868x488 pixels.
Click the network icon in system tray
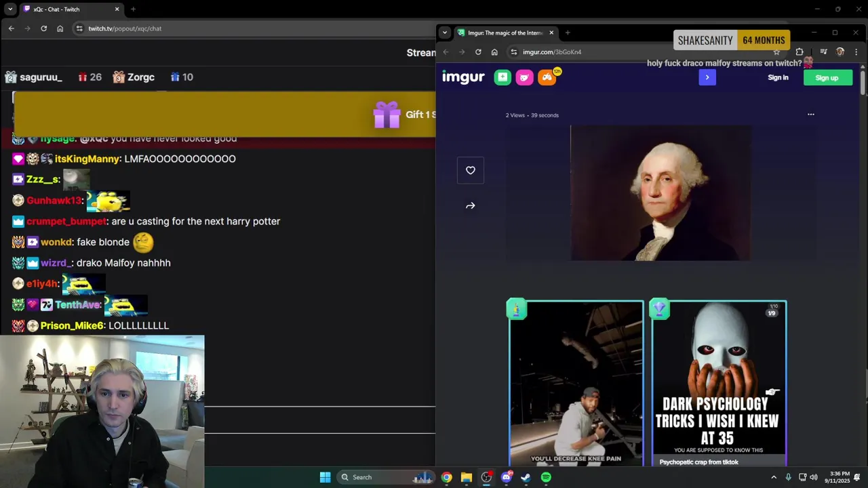(x=802, y=477)
